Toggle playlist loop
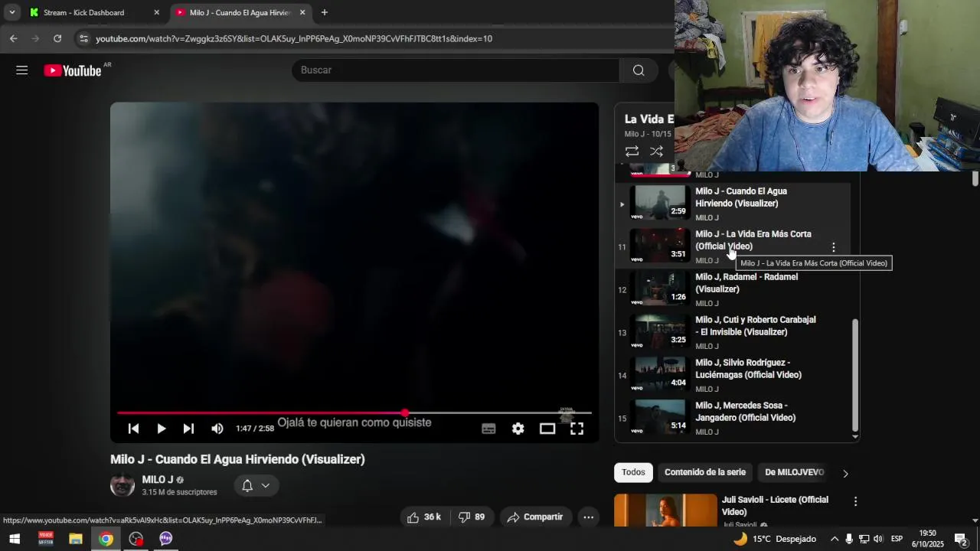This screenshot has height=551, width=980. click(x=632, y=152)
